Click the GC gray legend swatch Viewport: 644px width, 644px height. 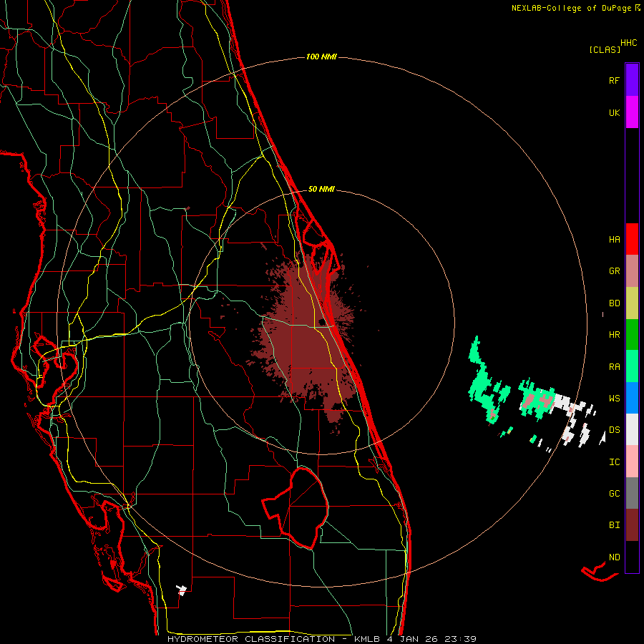click(x=632, y=493)
